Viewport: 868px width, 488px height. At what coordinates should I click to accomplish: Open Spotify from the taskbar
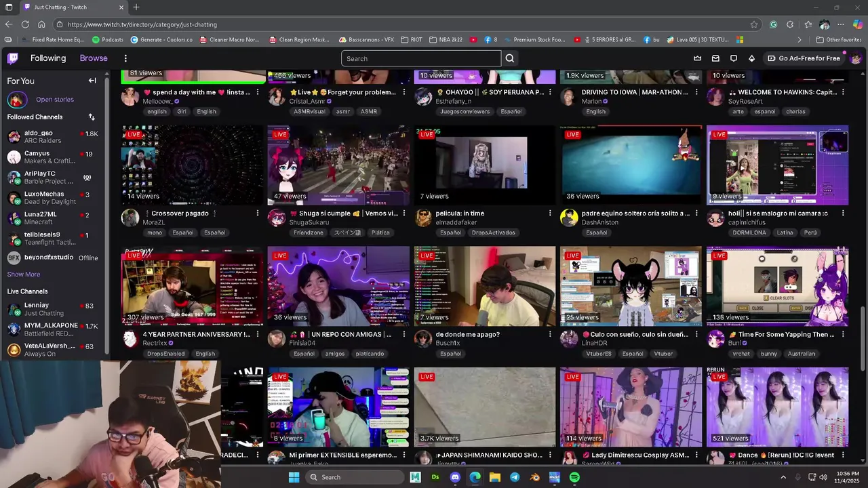click(574, 477)
